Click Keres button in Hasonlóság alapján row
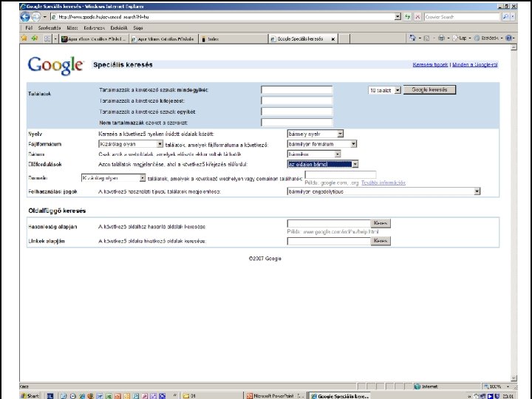Viewport: 532px width, 399px height. point(381,223)
